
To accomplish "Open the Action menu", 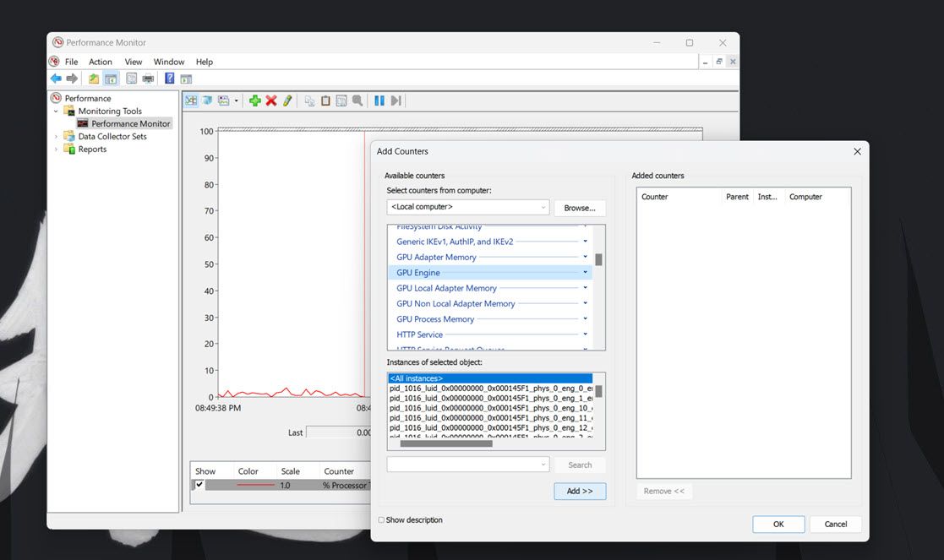I will tap(101, 62).
